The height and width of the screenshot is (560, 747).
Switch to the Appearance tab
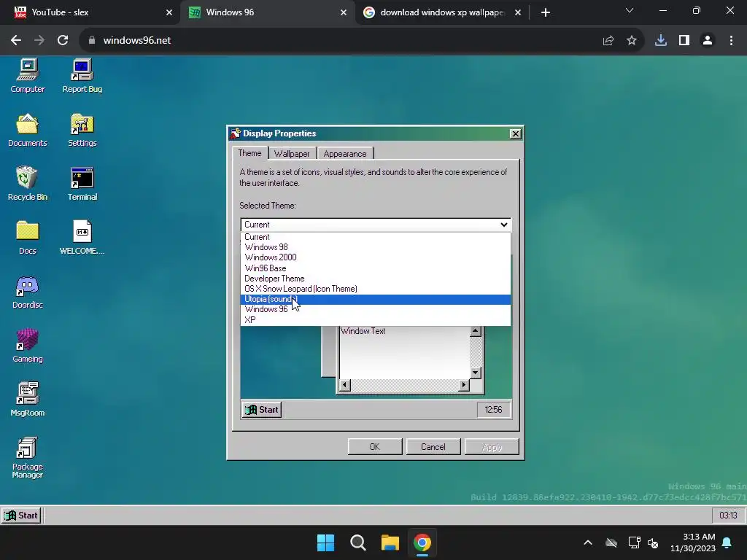click(345, 153)
